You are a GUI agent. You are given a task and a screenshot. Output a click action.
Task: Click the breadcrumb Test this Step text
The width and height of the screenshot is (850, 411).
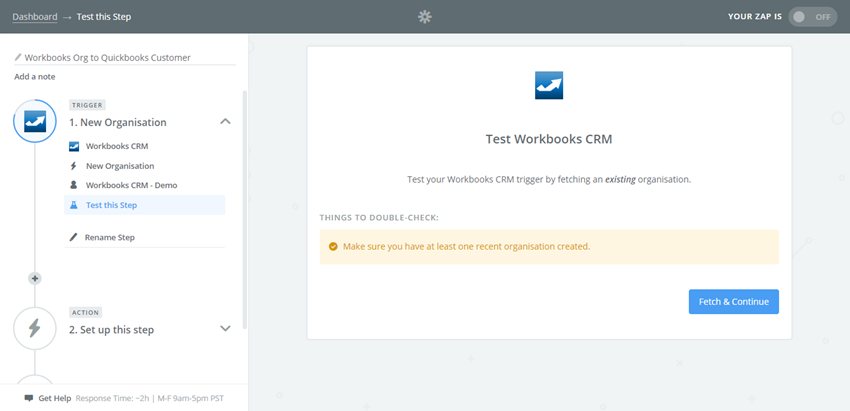click(104, 17)
